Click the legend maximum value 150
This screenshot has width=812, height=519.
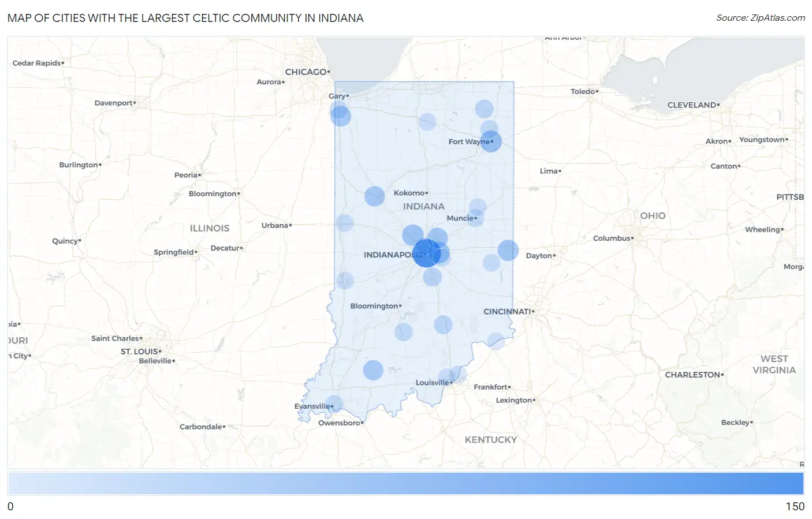(795, 506)
